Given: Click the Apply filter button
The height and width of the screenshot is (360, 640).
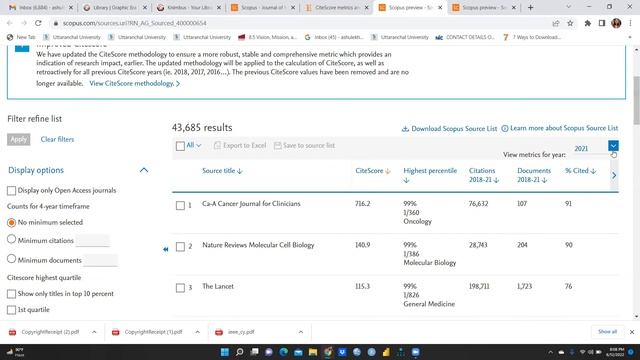Looking at the screenshot, I should click(x=19, y=140).
